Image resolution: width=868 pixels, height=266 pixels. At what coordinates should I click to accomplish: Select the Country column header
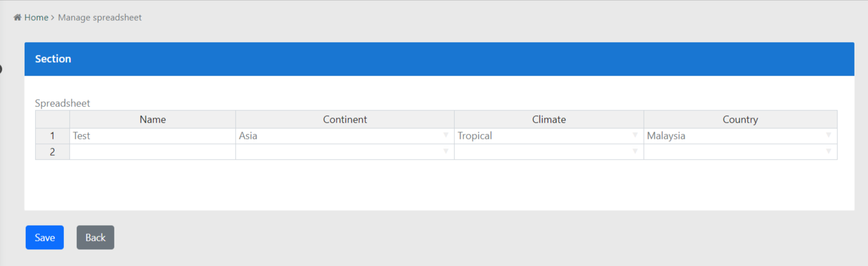click(x=740, y=119)
